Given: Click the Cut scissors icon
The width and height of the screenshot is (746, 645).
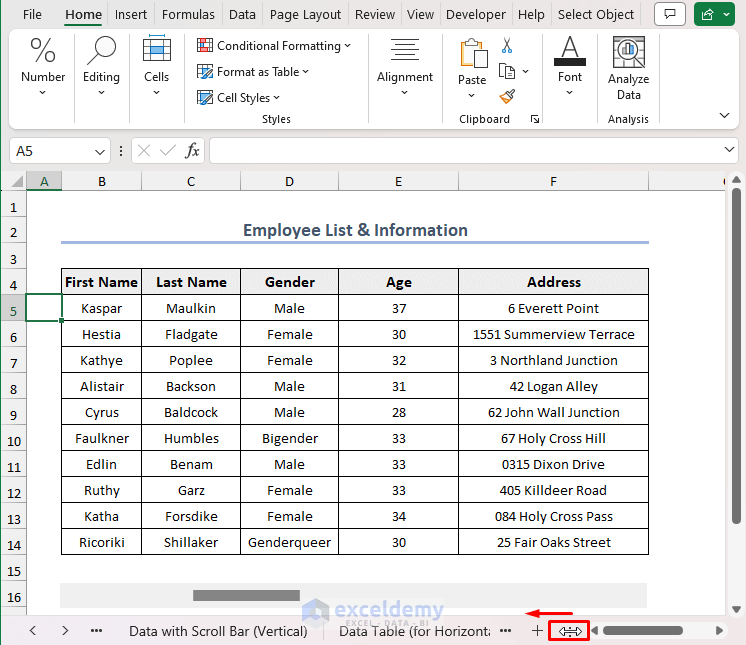Looking at the screenshot, I should tap(507, 46).
